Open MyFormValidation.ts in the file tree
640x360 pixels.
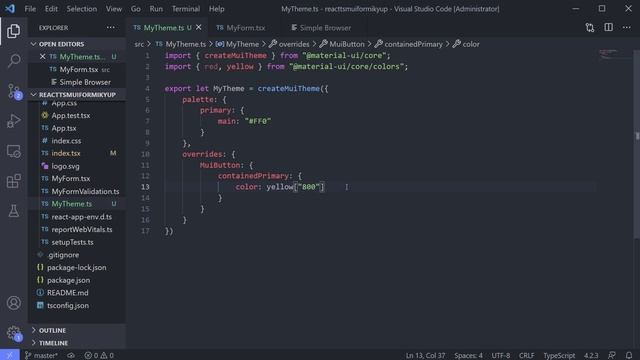point(85,191)
